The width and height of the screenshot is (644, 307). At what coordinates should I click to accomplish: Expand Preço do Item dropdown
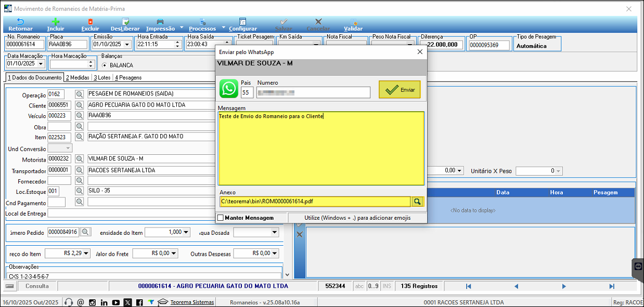coord(86,253)
